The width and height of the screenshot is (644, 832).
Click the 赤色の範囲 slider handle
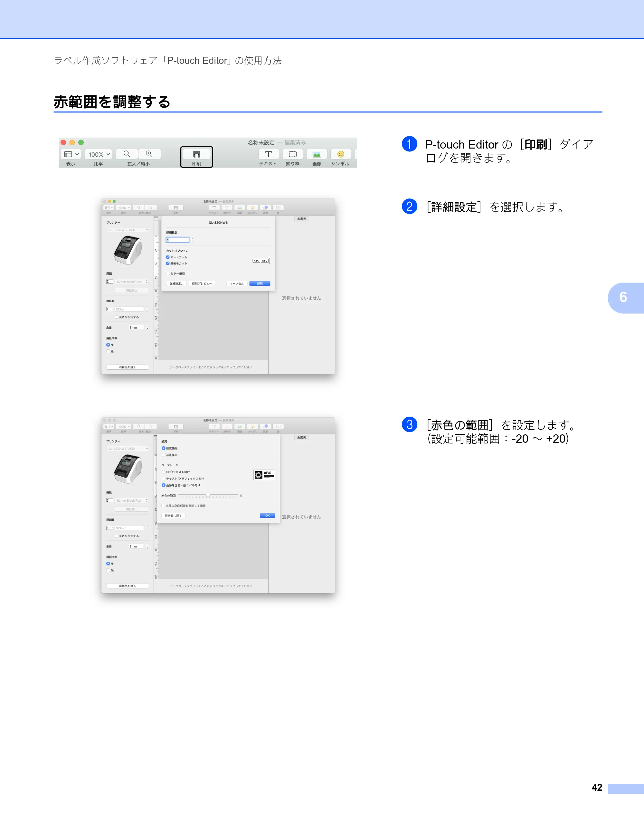coord(208,495)
